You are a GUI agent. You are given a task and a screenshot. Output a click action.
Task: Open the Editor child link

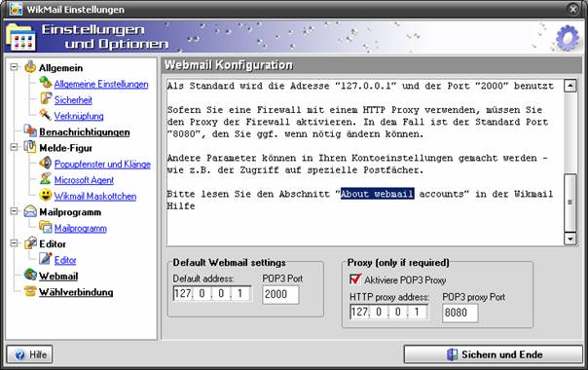click(65, 260)
